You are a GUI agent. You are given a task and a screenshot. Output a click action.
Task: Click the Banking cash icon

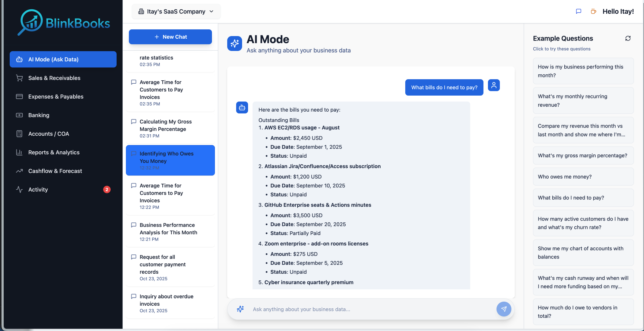point(19,115)
